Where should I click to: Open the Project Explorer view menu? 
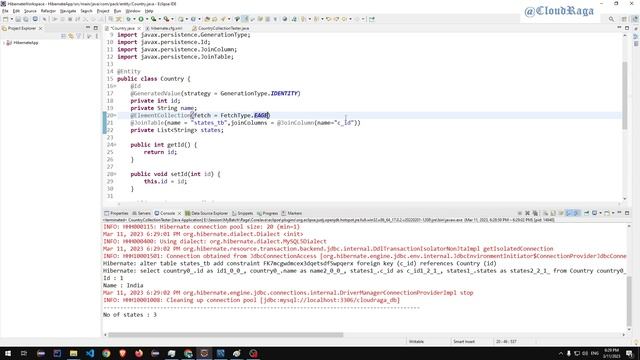pyautogui.click(x=97, y=36)
